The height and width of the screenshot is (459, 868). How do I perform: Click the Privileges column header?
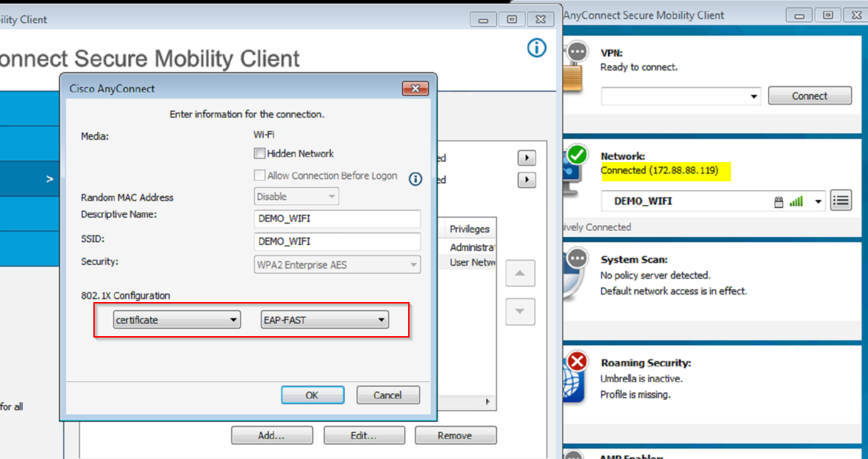(x=470, y=229)
